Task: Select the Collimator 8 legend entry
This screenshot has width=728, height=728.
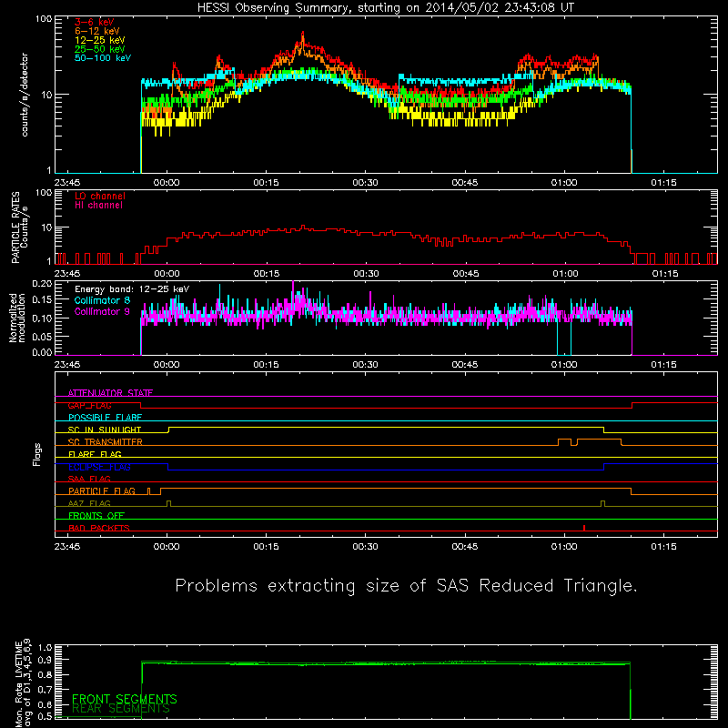Action: coord(102,300)
